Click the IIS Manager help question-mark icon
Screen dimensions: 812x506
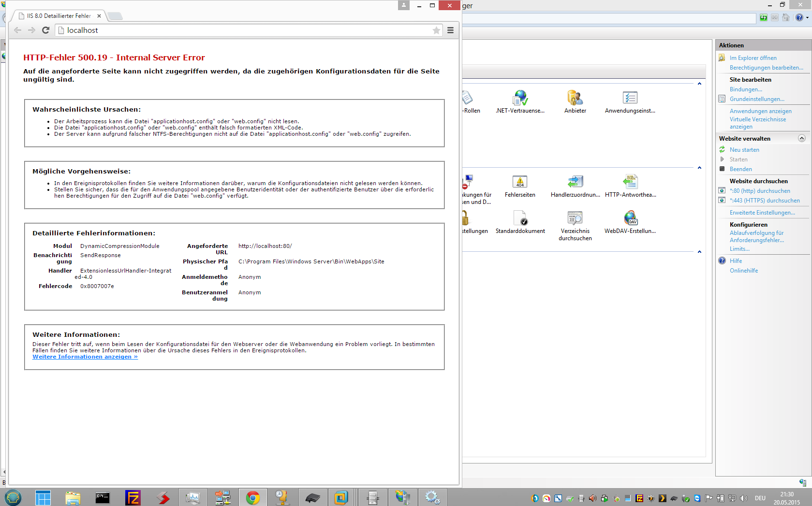pyautogui.click(x=799, y=18)
